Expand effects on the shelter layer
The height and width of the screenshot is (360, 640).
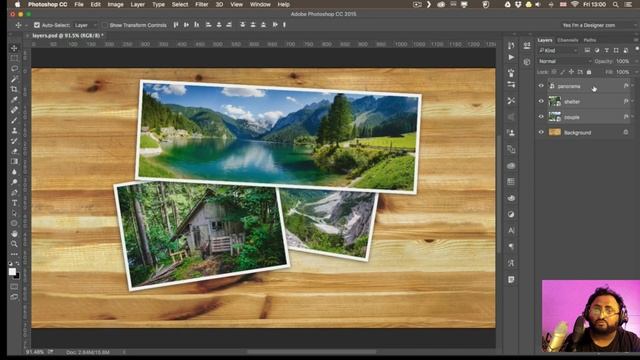click(633, 101)
